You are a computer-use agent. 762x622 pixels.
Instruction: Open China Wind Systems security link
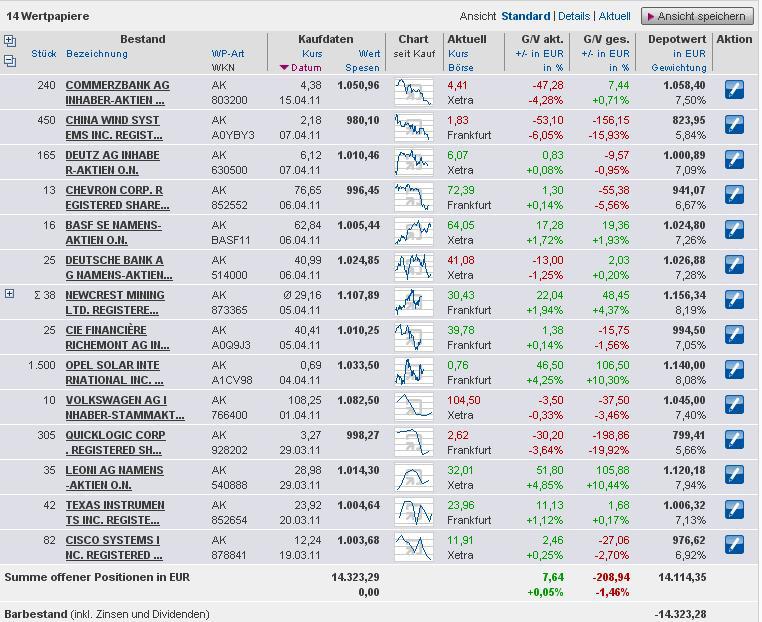[114, 127]
